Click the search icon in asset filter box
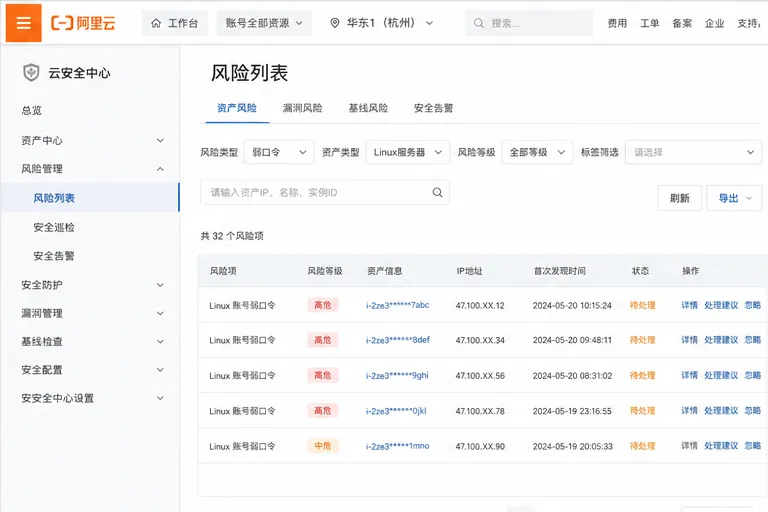Screen dimensions: 768x512 [437, 193]
